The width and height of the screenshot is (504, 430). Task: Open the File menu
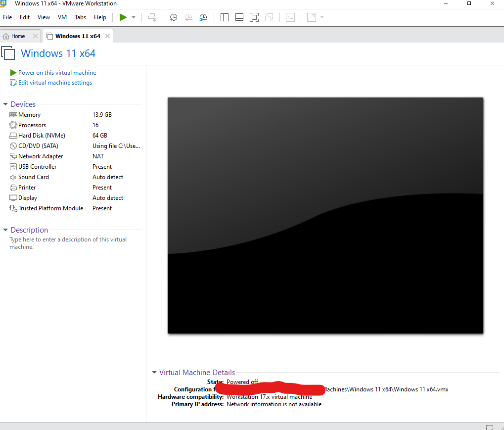pyautogui.click(x=7, y=17)
